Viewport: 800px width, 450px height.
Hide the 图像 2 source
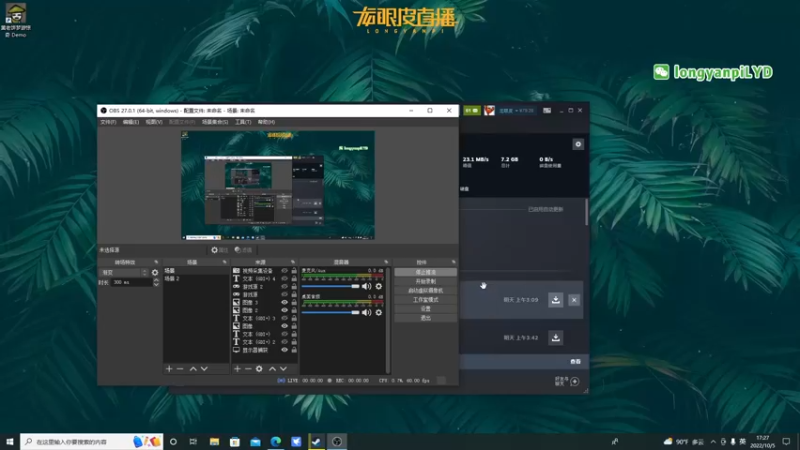[x=285, y=310]
